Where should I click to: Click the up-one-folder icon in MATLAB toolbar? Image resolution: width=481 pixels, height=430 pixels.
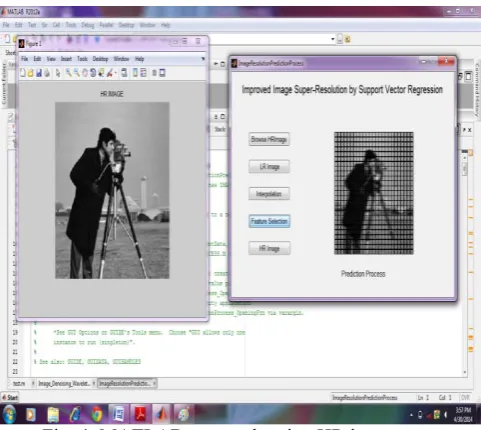(347, 39)
